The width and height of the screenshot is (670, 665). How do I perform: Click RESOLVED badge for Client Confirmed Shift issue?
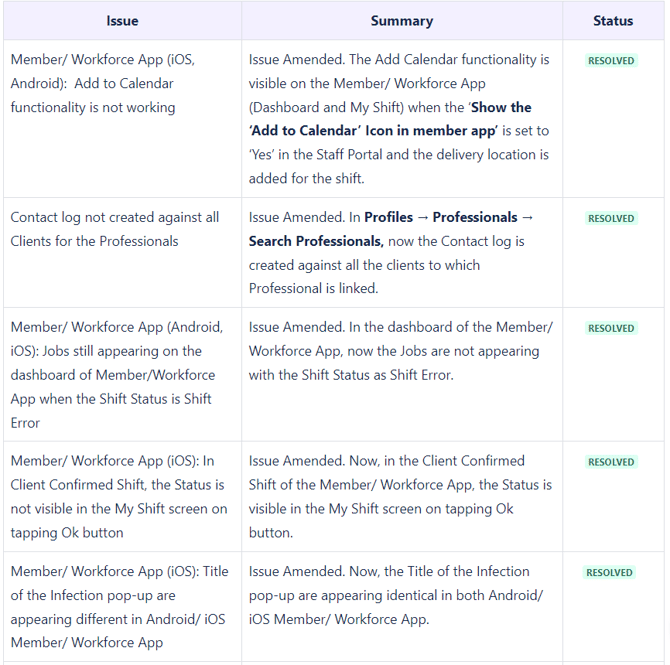point(611,463)
